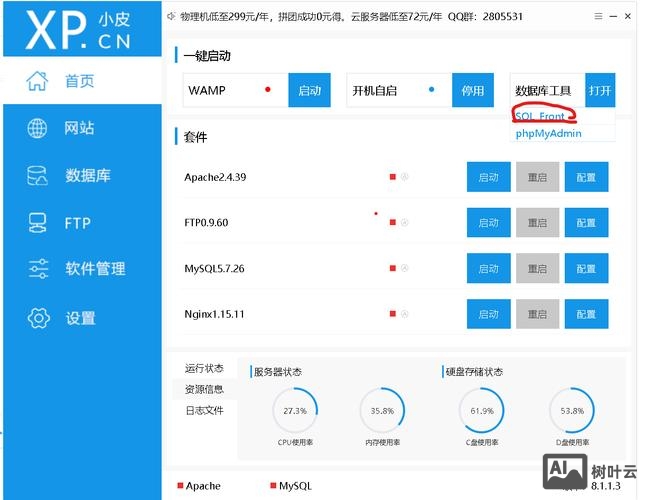Configure Nginx1.15.11 with 配置
Screen dimensions: 645x500
point(586,314)
